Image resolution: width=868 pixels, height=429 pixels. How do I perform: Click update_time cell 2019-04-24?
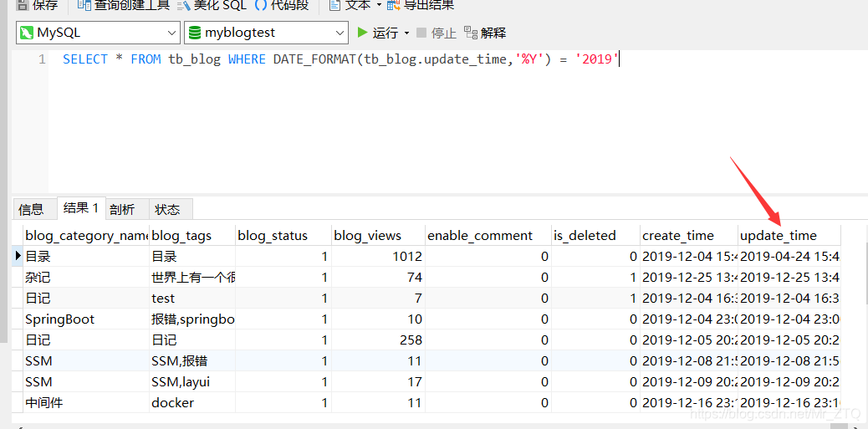789,256
